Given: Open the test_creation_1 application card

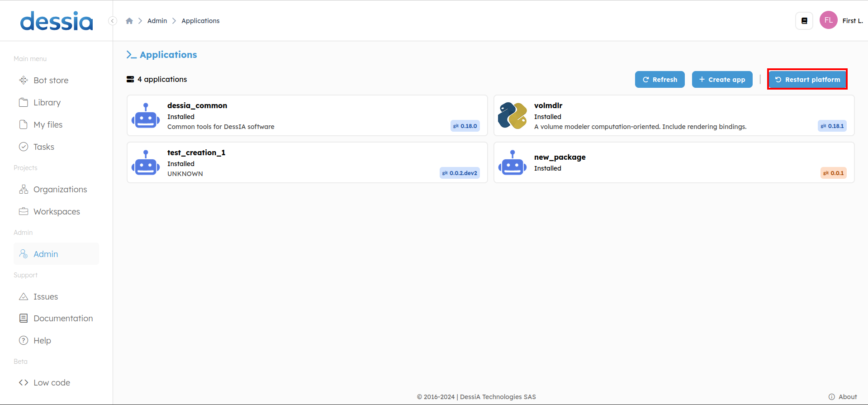Looking at the screenshot, I should point(307,162).
